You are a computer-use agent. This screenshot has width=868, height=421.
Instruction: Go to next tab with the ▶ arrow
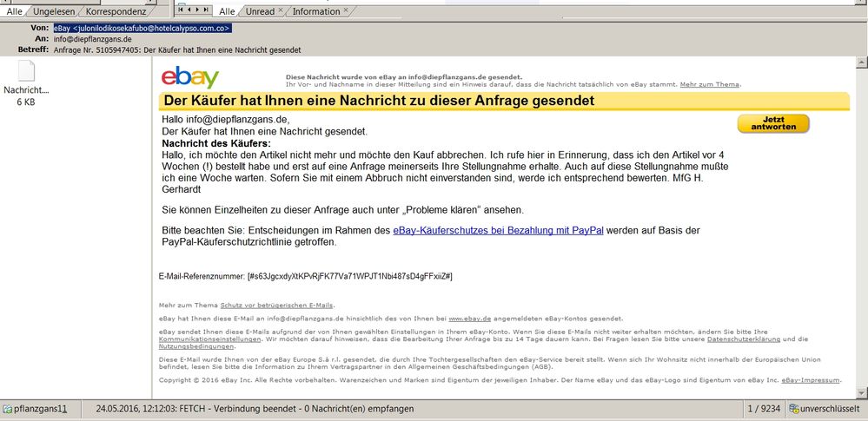(x=197, y=10)
